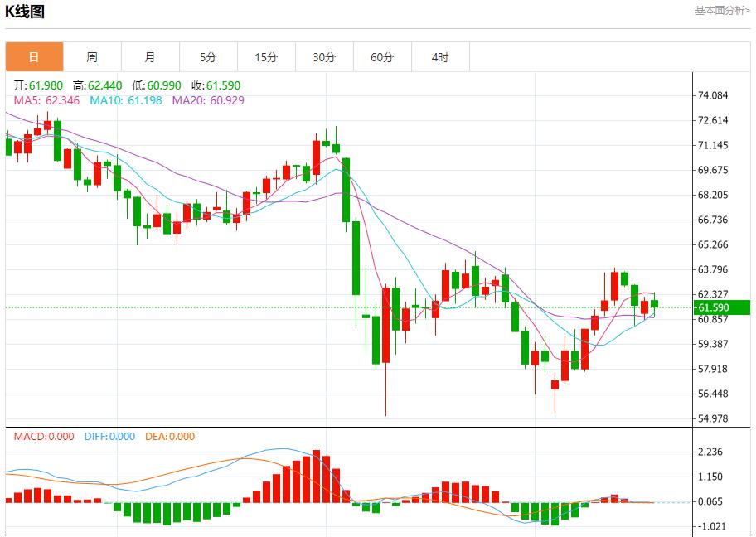Click the 收 closing price value
The image size is (756, 537).
click(216, 85)
